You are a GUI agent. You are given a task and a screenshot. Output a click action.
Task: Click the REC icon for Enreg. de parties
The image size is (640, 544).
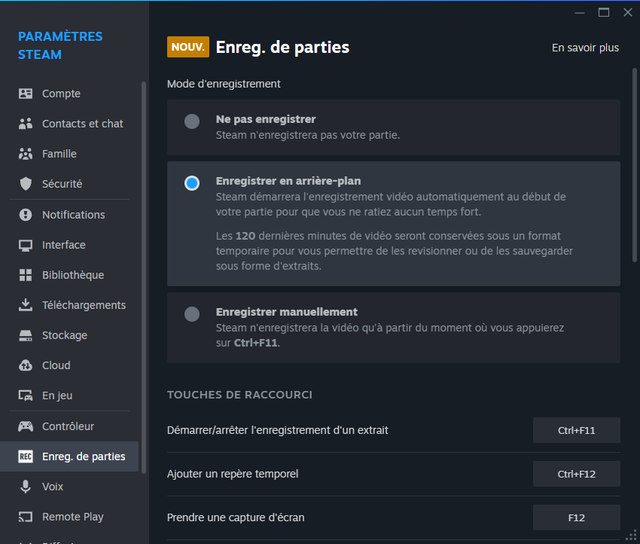click(x=25, y=456)
